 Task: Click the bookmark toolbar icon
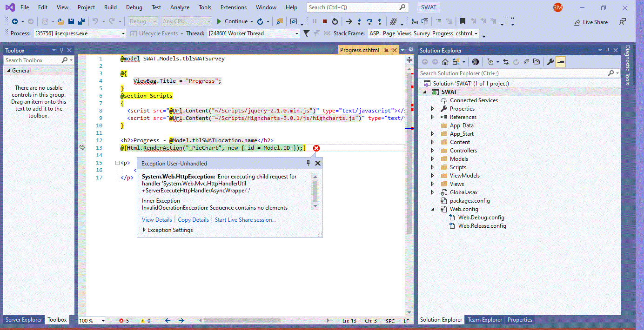[x=463, y=21]
